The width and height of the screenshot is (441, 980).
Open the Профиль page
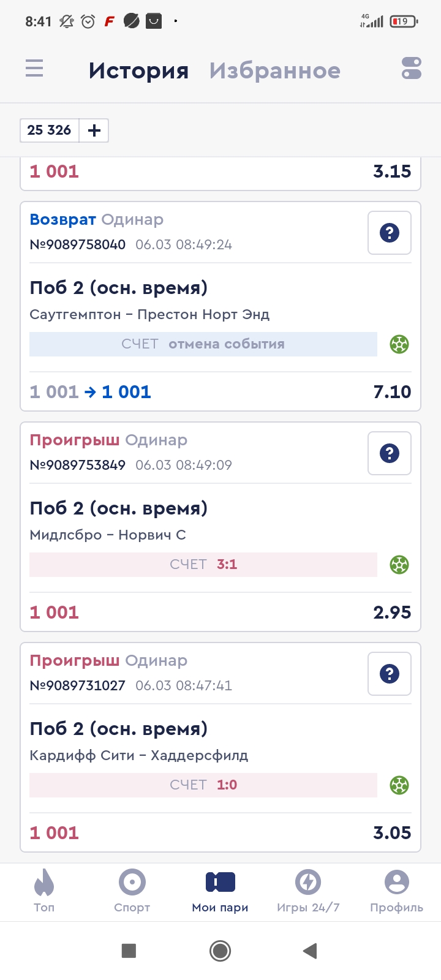click(x=396, y=891)
